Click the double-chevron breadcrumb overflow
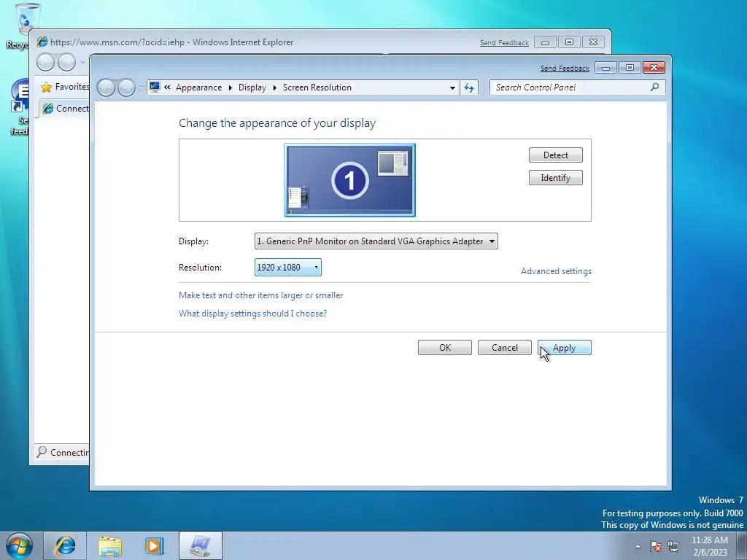 click(x=167, y=87)
